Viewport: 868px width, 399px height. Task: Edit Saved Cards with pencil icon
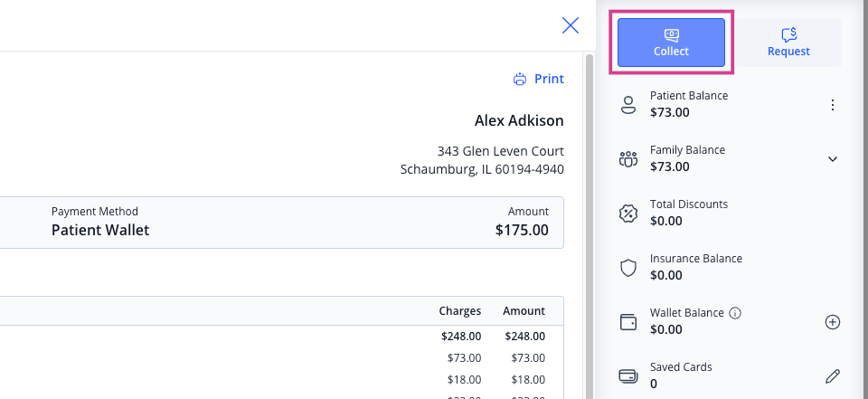(x=833, y=376)
